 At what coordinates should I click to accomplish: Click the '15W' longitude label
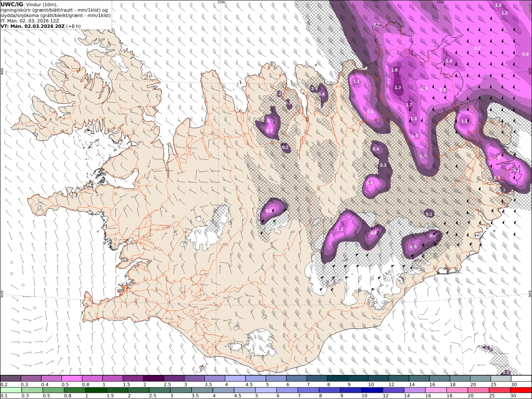tap(440, 2)
